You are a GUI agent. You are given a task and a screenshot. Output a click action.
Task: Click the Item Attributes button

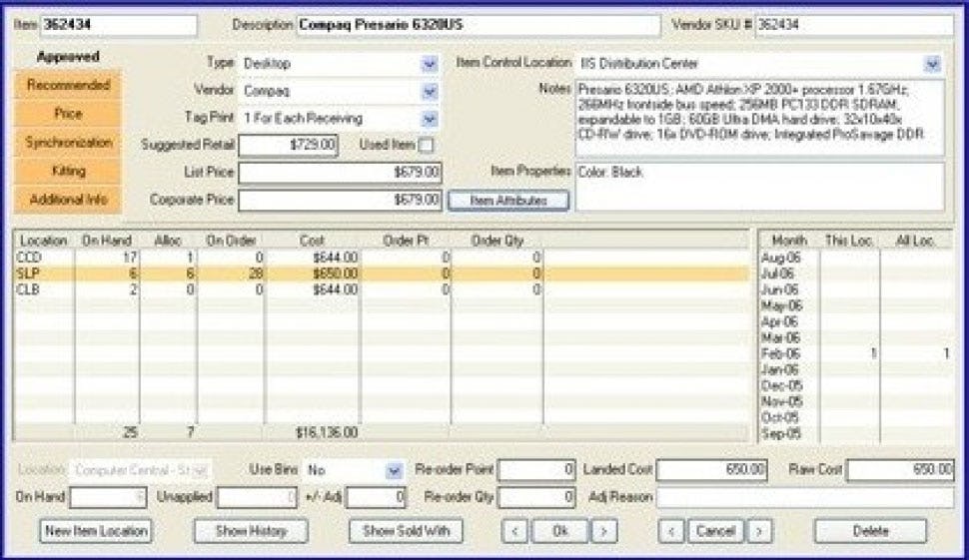(508, 201)
